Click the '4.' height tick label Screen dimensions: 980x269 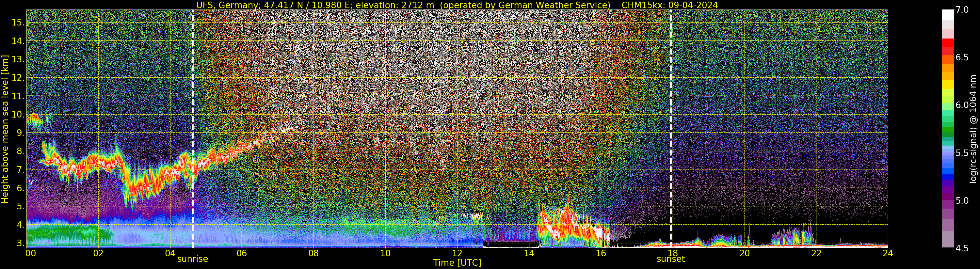tap(20, 225)
